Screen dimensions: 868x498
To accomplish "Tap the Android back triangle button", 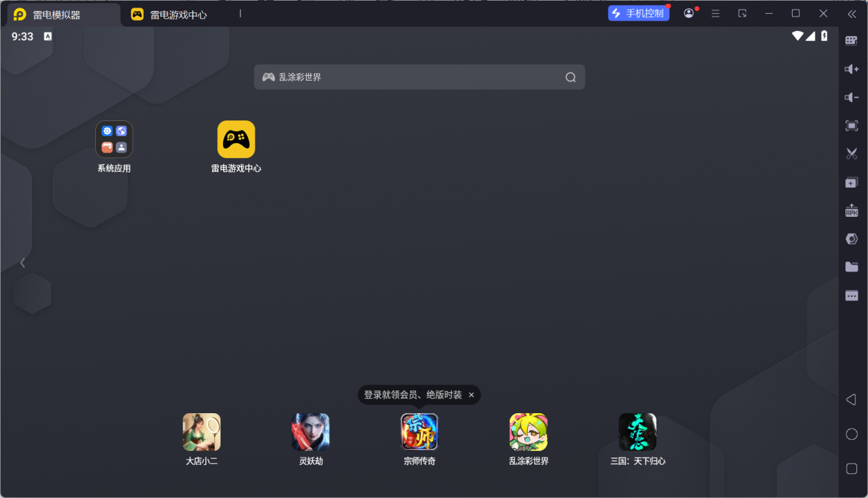I will point(851,399).
